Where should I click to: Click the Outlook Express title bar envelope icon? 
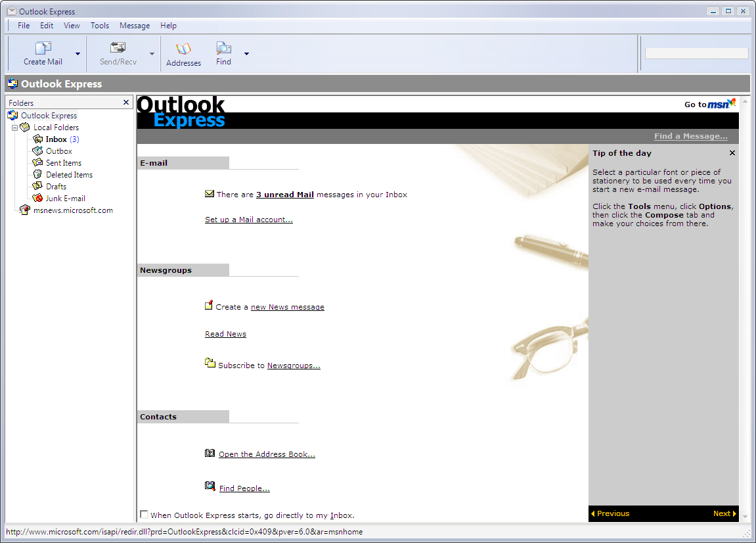[x=12, y=11]
